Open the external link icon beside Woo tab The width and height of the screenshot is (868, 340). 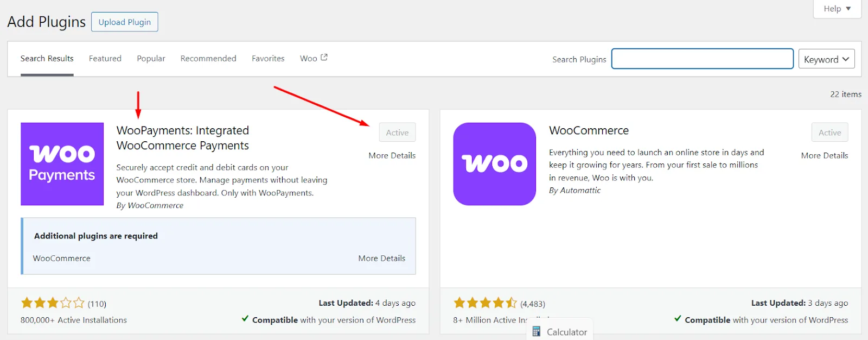coord(324,58)
